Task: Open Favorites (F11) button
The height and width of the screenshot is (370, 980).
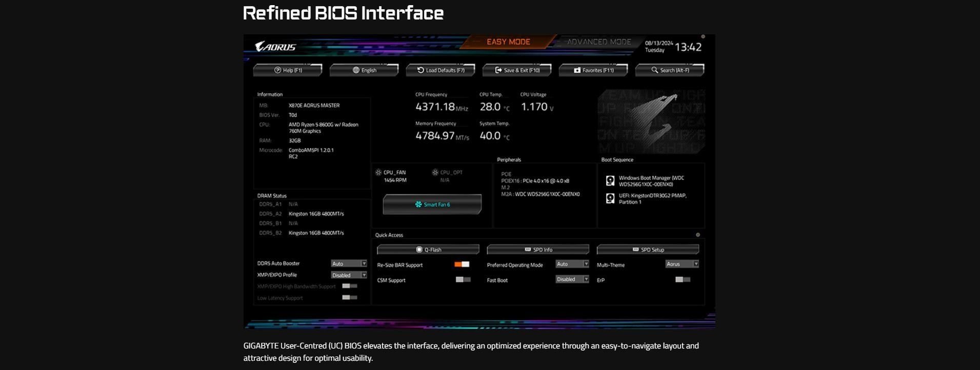Action: pyautogui.click(x=593, y=70)
